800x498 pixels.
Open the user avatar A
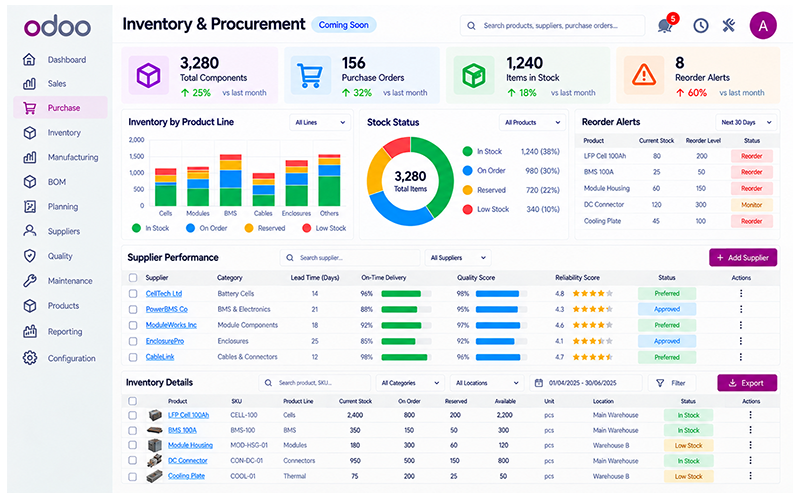(x=763, y=26)
